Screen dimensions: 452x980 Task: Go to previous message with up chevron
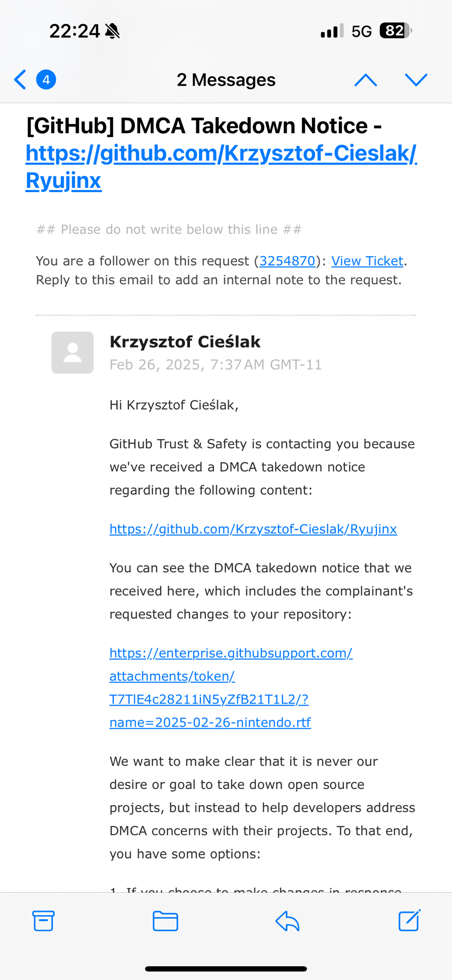[365, 79]
